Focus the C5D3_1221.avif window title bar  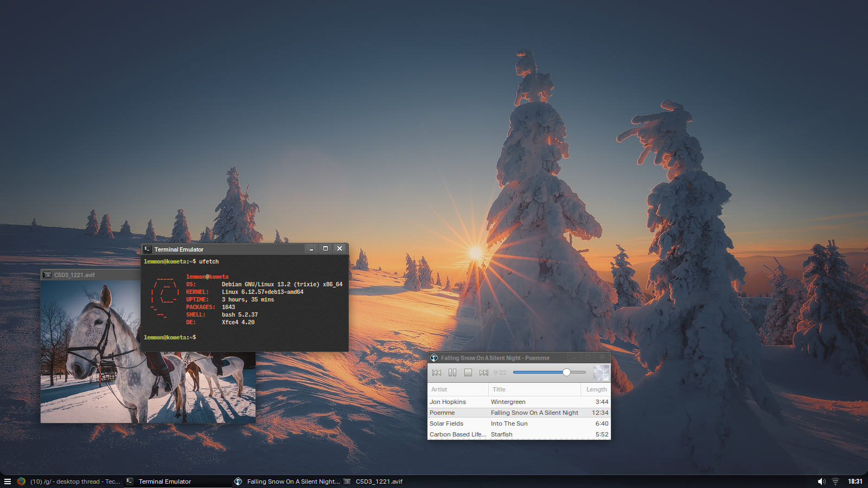click(91, 275)
